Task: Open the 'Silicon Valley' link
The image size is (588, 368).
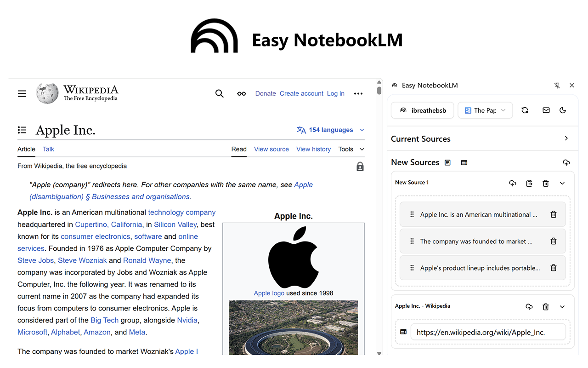Action: pos(175,224)
